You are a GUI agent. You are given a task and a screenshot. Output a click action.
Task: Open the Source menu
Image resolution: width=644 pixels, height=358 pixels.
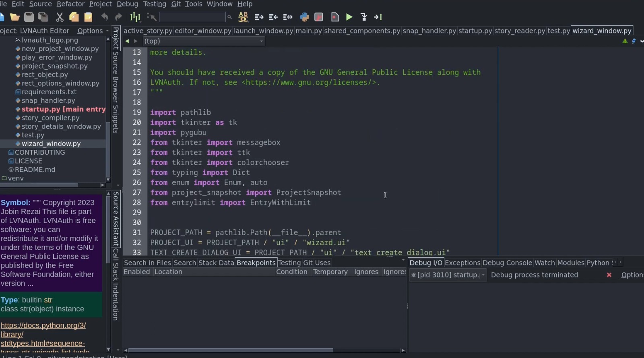[x=41, y=4]
